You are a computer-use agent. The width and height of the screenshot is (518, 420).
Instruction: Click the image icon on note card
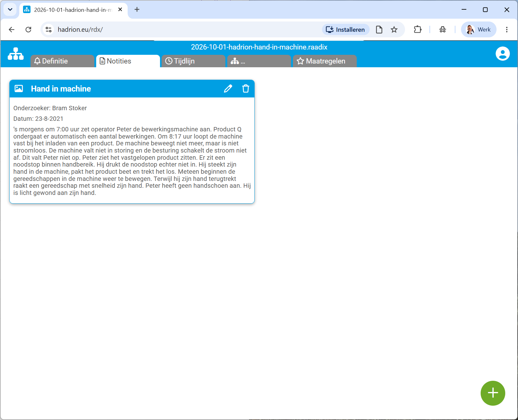coord(19,89)
